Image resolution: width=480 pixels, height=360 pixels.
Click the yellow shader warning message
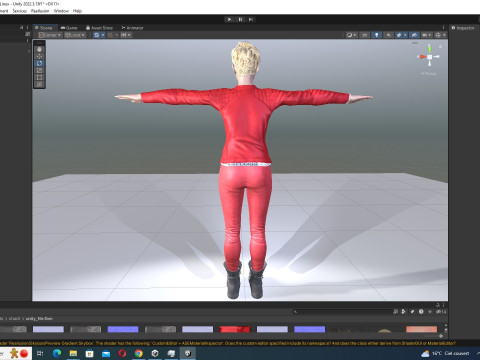[x=228, y=343]
